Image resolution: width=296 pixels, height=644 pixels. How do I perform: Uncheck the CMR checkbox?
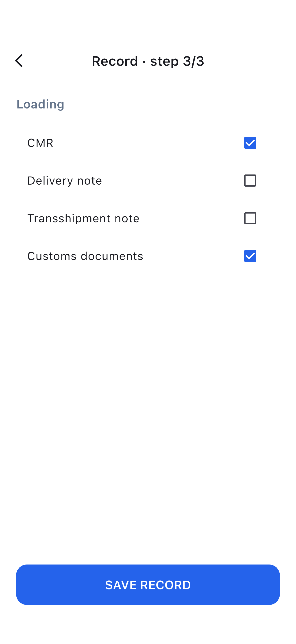pos(250,143)
